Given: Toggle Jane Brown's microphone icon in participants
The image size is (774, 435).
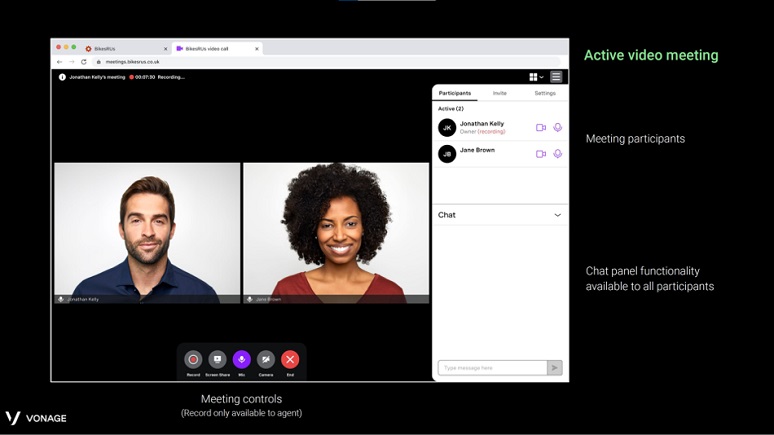Looking at the screenshot, I should pyautogui.click(x=558, y=154).
